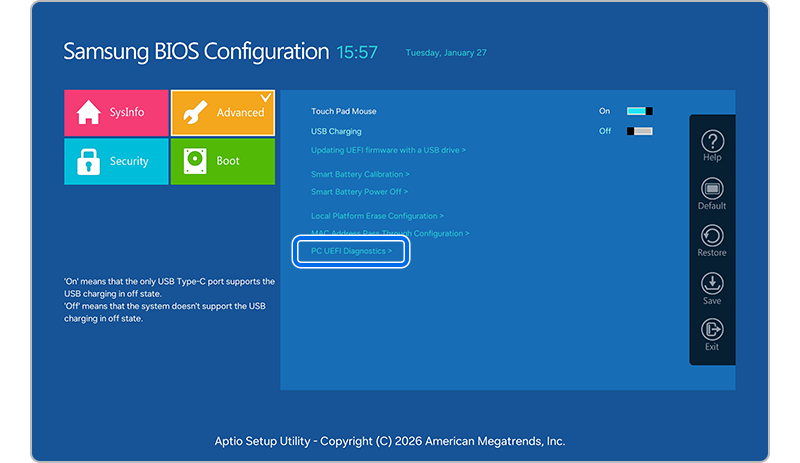Click the 'Off' value beside USB Charging

click(605, 131)
